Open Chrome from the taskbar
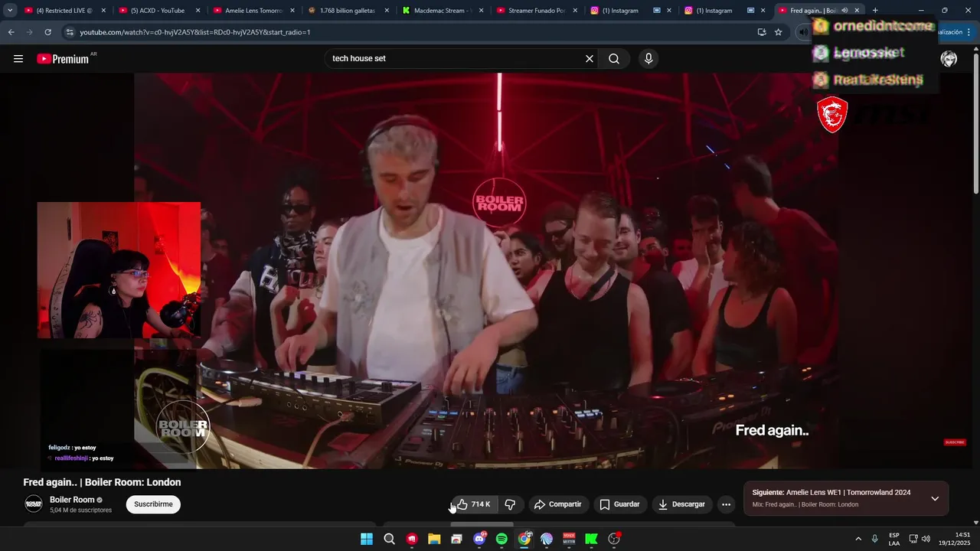 click(x=524, y=540)
